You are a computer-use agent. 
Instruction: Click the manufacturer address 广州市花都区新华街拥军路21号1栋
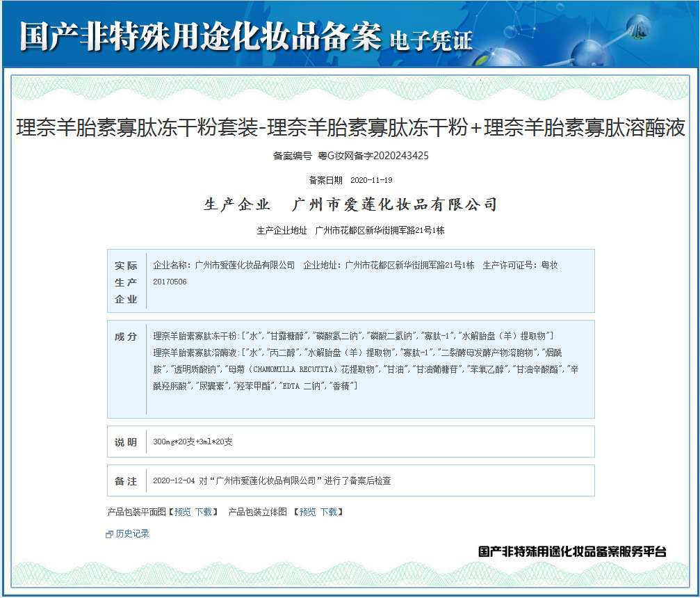click(x=380, y=230)
